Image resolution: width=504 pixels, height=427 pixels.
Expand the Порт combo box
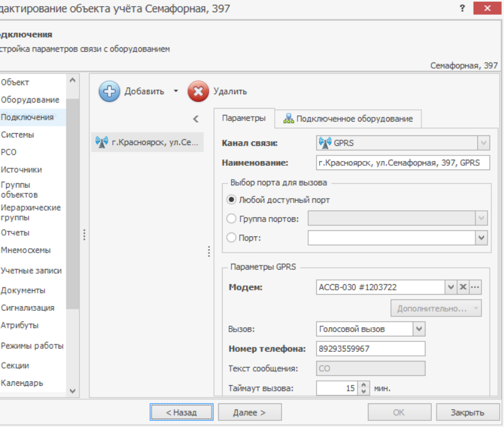pos(482,238)
